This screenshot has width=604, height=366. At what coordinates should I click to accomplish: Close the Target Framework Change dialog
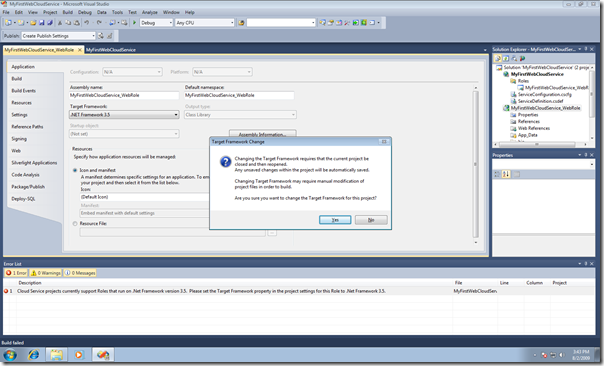pyautogui.click(x=384, y=142)
